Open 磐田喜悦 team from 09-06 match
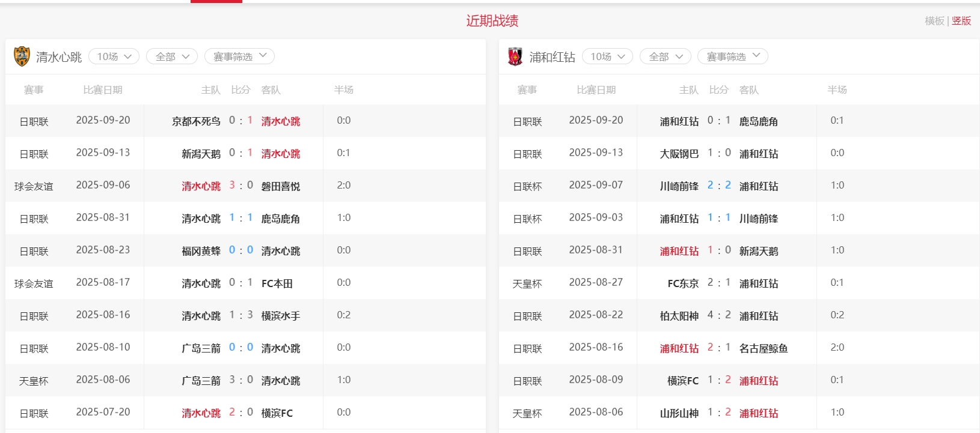 [x=280, y=186]
